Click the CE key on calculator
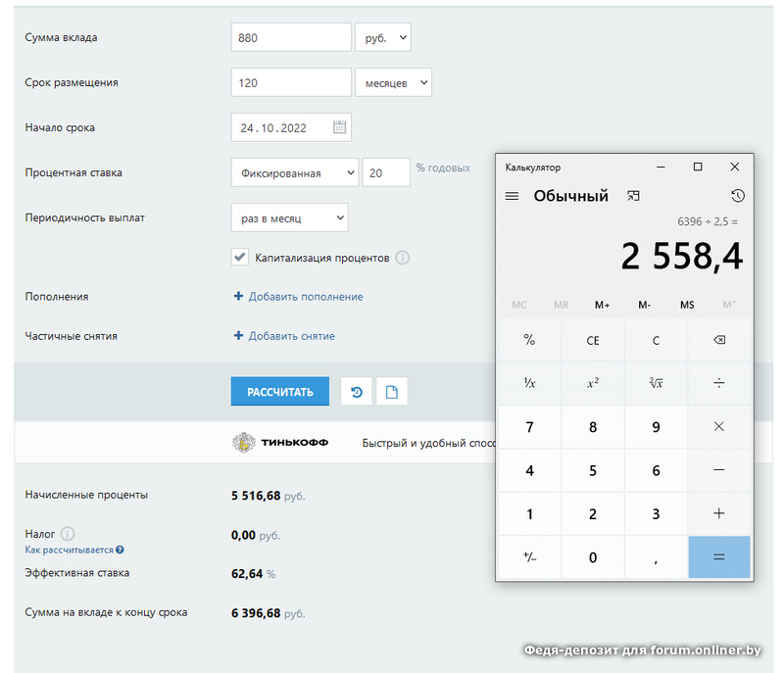784x673 pixels. (593, 340)
